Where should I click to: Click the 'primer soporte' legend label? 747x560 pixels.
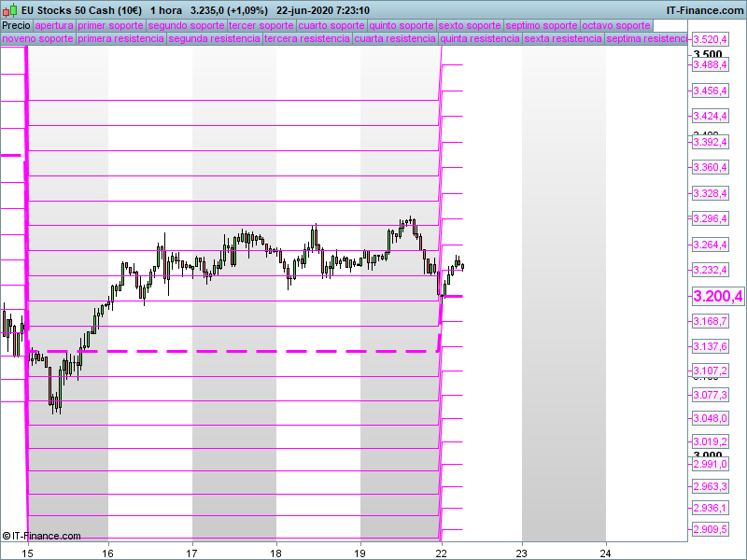[x=110, y=25]
